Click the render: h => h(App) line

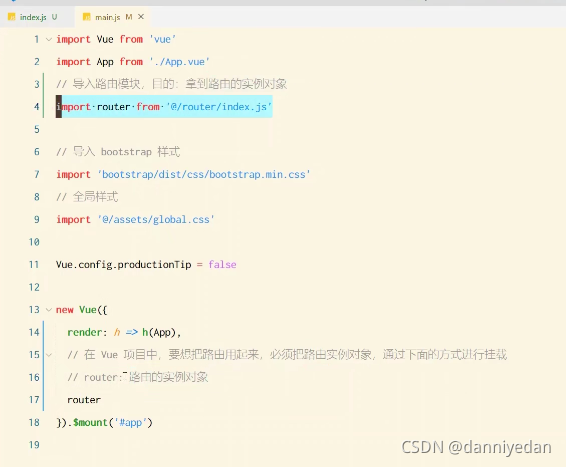coord(124,332)
